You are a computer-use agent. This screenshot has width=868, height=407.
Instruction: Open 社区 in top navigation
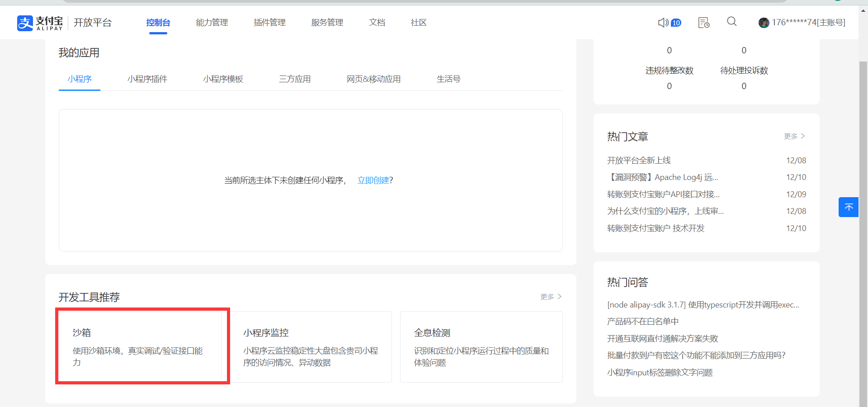[x=419, y=23]
